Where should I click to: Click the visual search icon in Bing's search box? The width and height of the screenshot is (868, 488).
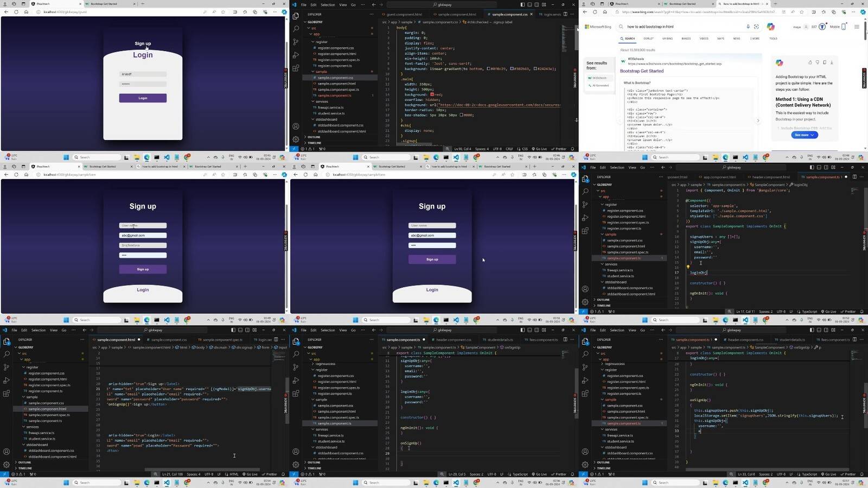pos(756,27)
